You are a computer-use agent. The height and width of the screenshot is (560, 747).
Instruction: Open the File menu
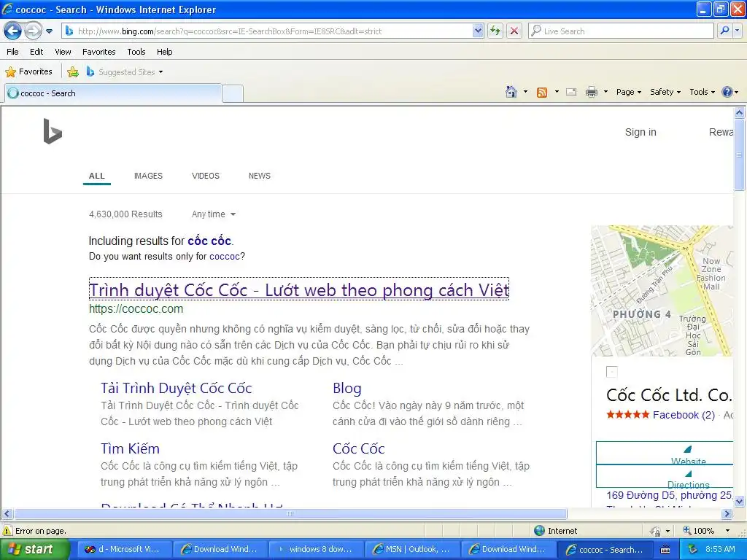pos(13,52)
